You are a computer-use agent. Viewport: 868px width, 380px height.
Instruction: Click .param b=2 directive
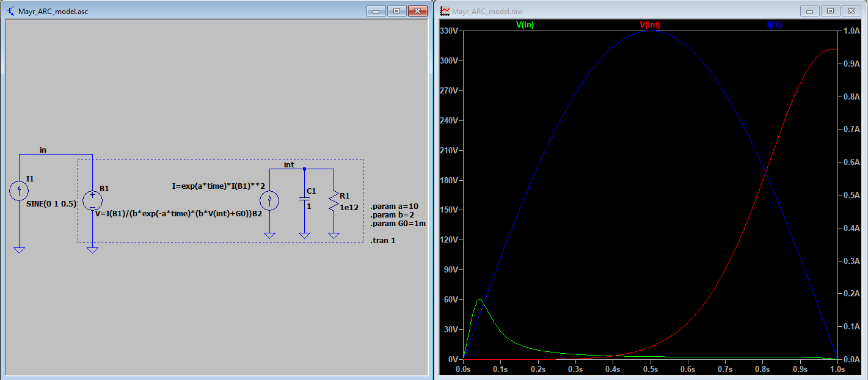pos(392,215)
